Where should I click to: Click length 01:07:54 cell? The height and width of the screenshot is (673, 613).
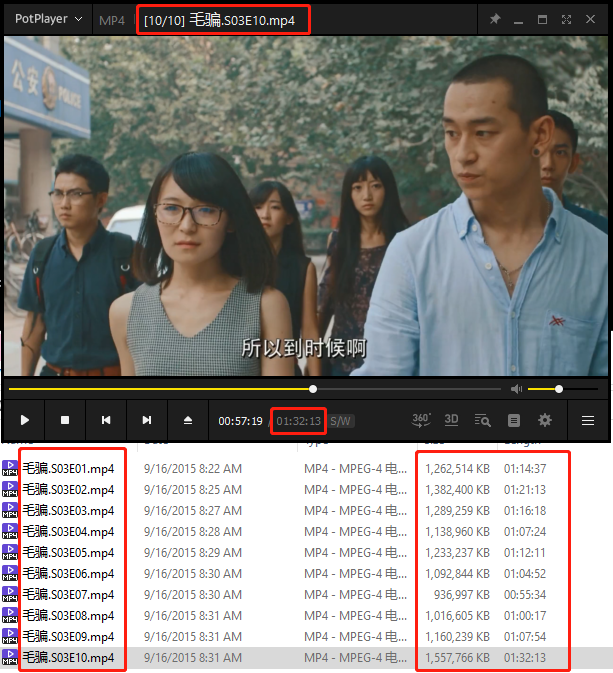[525, 637]
